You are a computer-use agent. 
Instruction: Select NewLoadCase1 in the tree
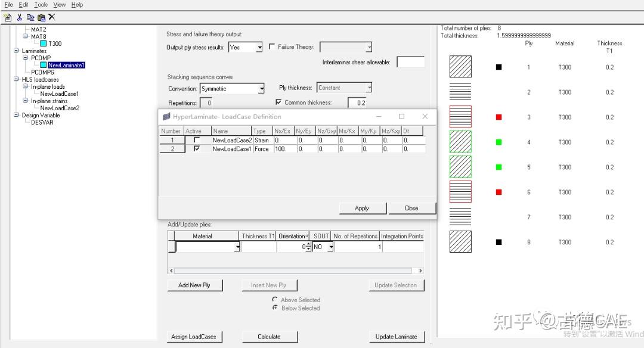[59, 94]
